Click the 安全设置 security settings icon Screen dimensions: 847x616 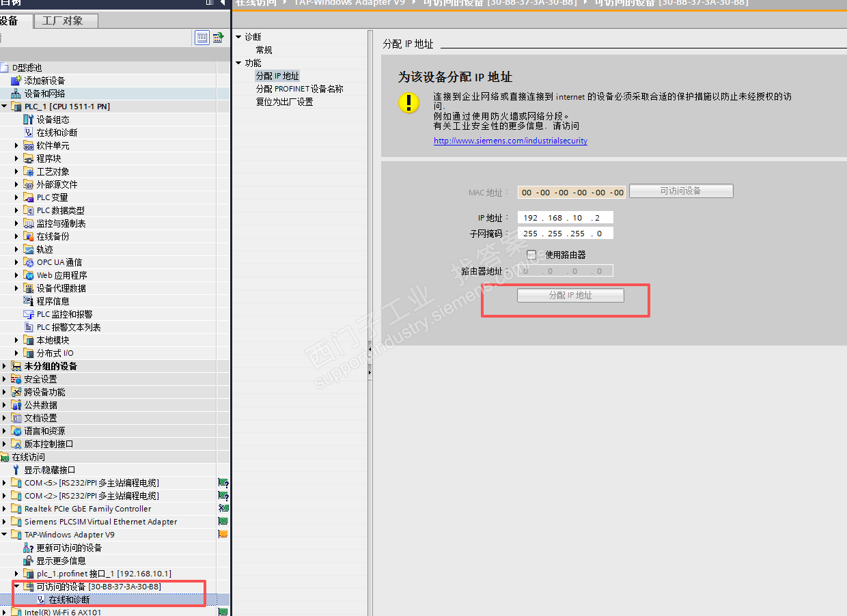pyautogui.click(x=16, y=379)
